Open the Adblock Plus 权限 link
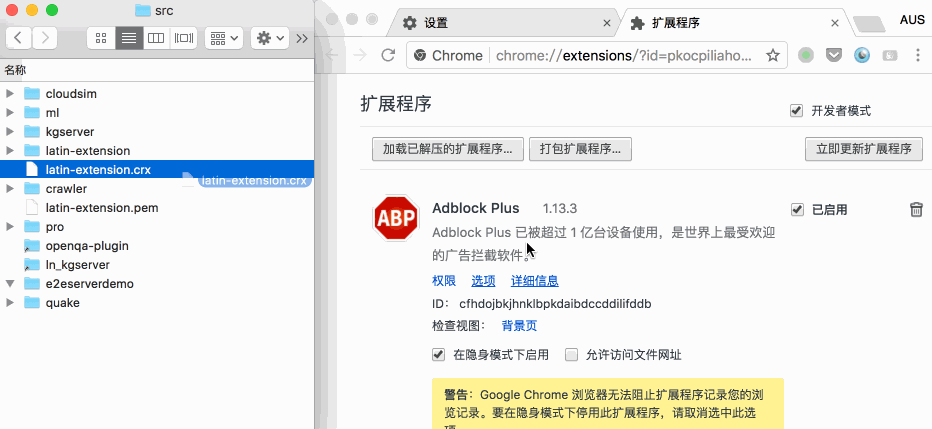The image size is (932, 429). coord(444,280)
